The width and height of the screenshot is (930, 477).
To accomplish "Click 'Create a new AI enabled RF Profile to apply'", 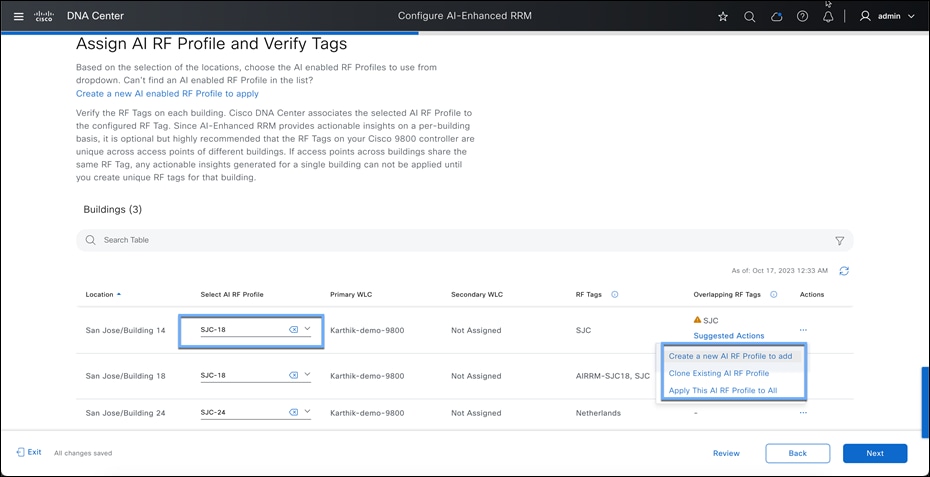I will pos(167,94).
